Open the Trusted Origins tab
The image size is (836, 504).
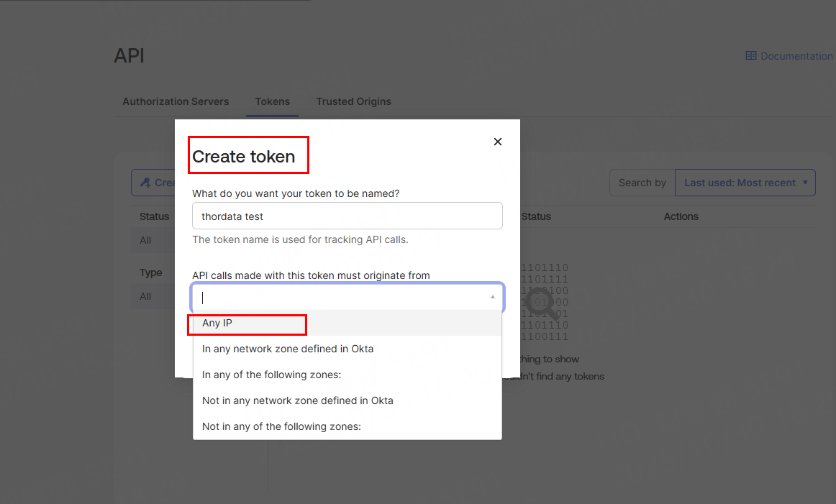pos(353,101)
